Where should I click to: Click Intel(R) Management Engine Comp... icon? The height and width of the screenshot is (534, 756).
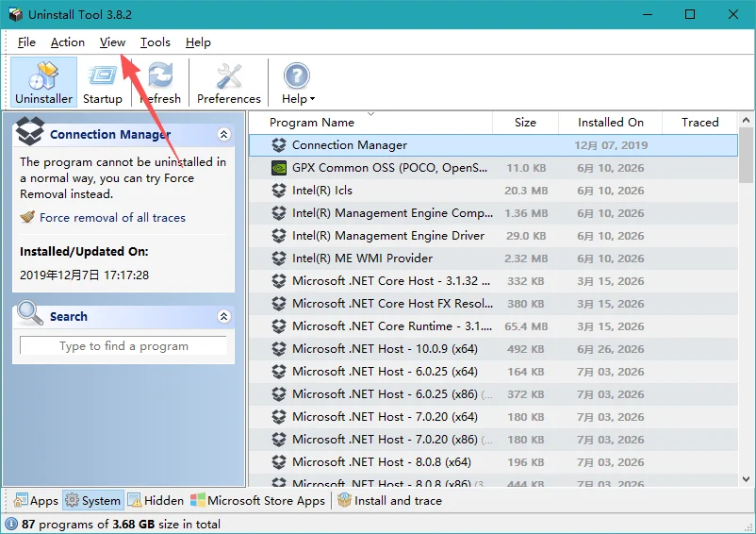tap(279, 213)
